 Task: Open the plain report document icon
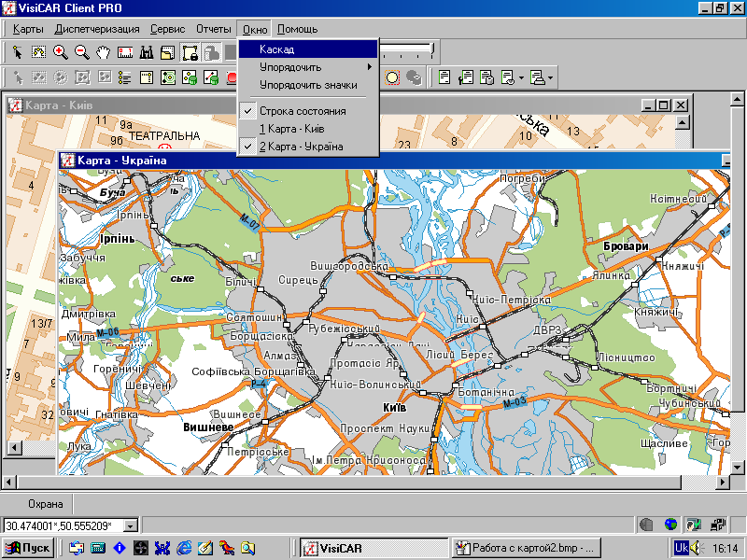444,77
